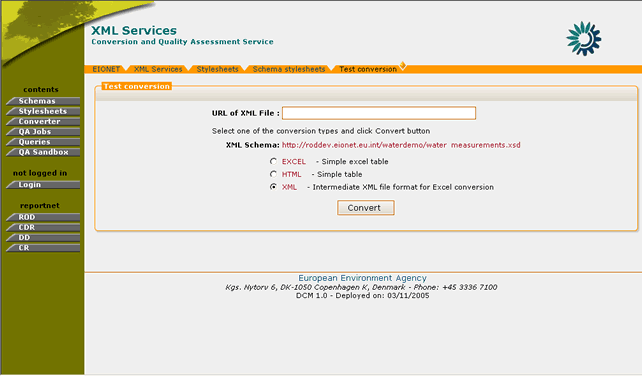Image resolution: width=642 pixels, height=376 pixels.
Task: Open Converter in the contents sidebar
Action: (43, 122)
